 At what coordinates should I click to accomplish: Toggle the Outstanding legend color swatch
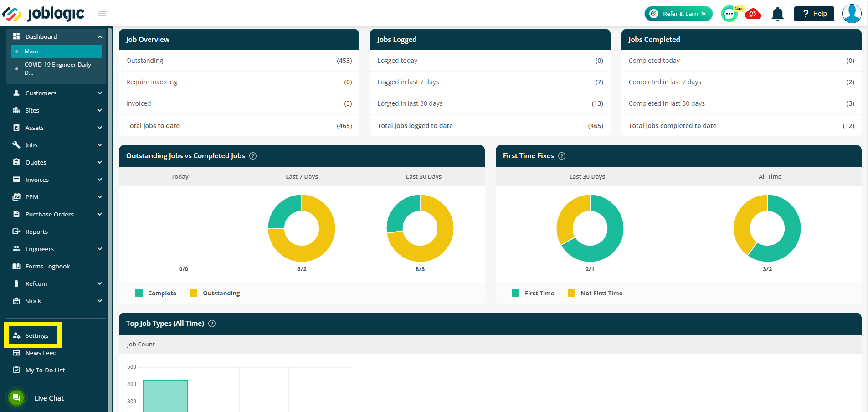(x=194, y=293)
